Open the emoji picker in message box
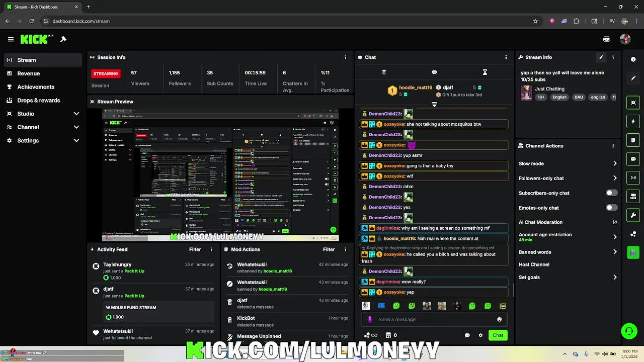 point(499,319)
